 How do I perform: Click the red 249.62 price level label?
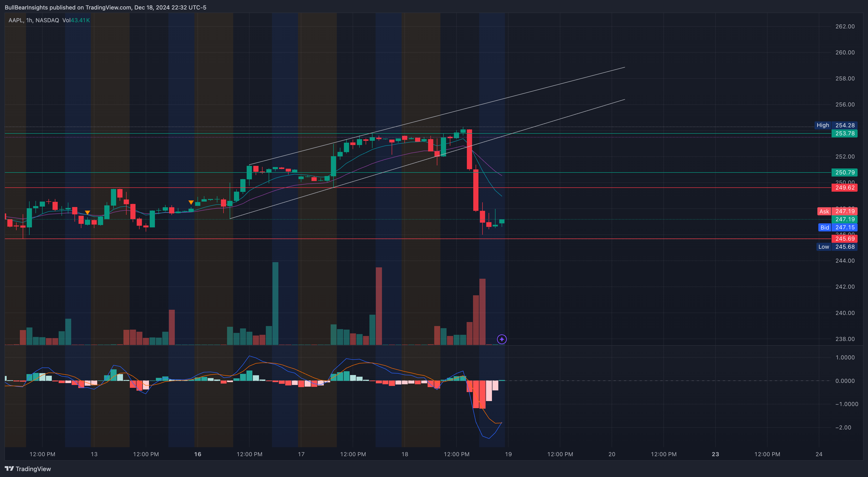844,188
